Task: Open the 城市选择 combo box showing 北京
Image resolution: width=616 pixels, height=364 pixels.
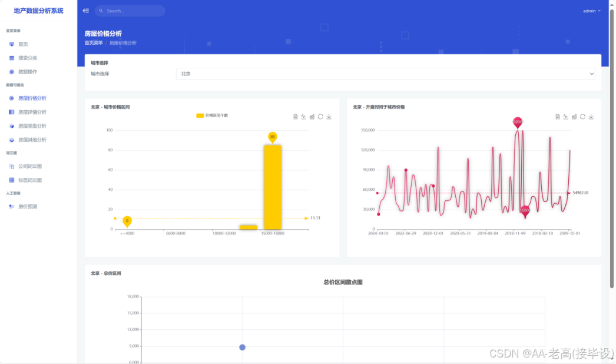Action: pyautogui.click(x=385, y=74)
